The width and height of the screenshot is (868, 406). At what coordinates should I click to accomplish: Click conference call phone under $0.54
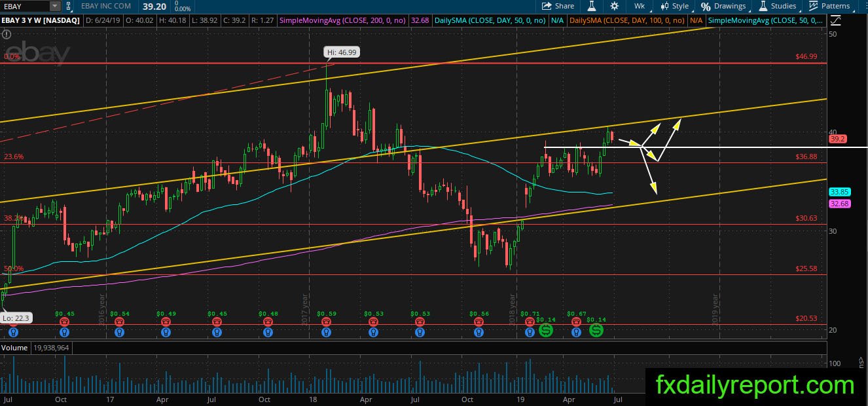[x=118, y=322]
